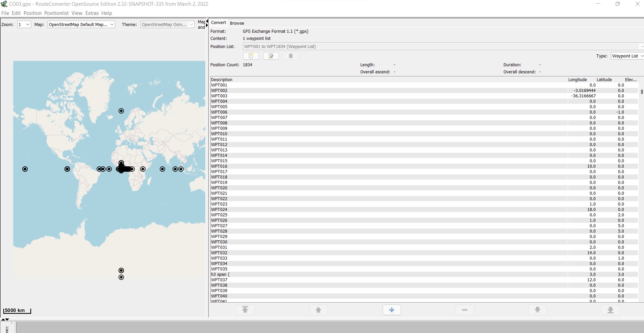Click the Description column header

pos(222,80)
